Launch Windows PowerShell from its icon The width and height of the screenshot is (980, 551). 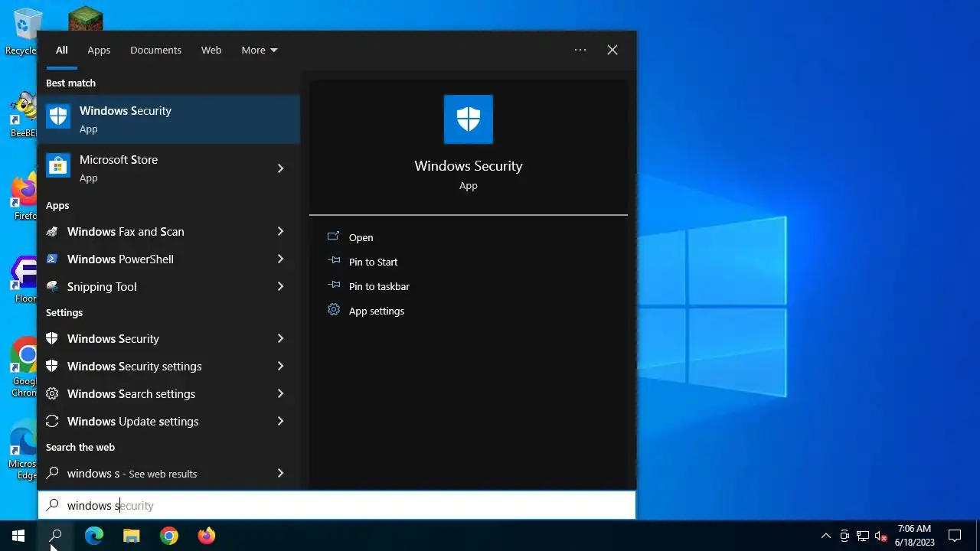[52, 259]
